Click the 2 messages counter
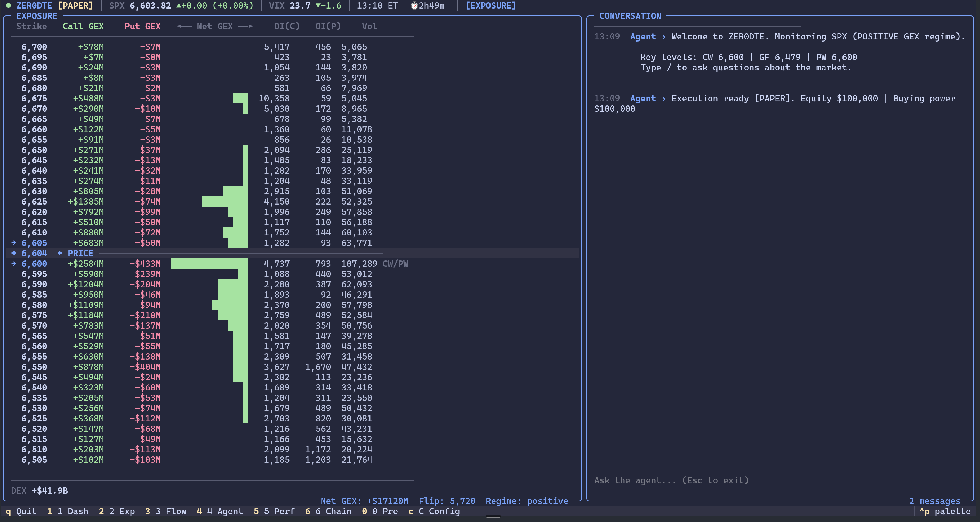 tap(934, 501)
